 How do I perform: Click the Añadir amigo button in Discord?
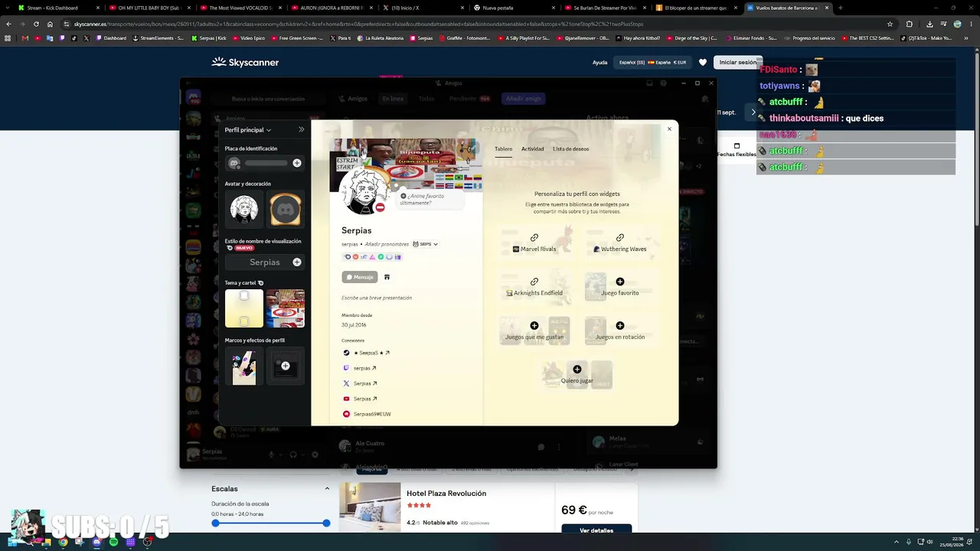(x=523, y=99)
